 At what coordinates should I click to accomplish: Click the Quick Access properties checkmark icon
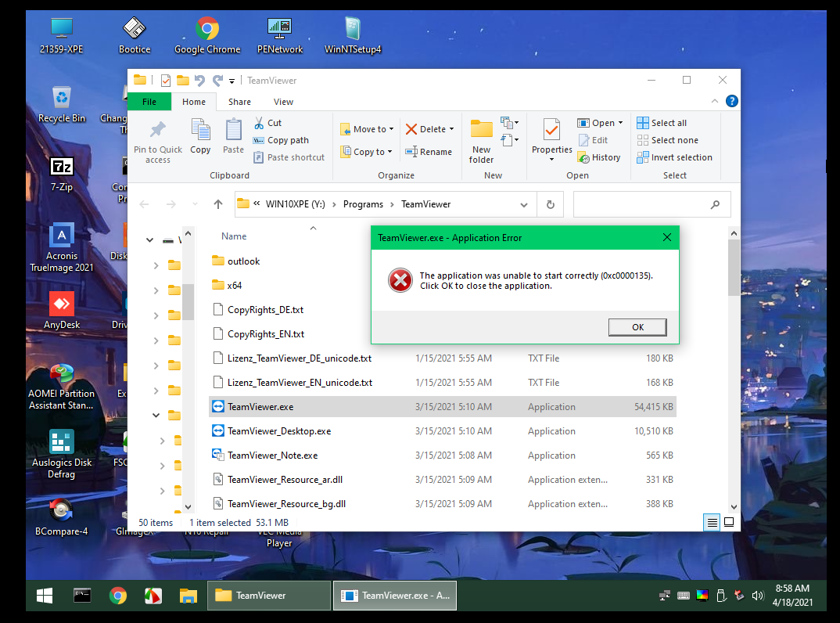coord(166,81)
